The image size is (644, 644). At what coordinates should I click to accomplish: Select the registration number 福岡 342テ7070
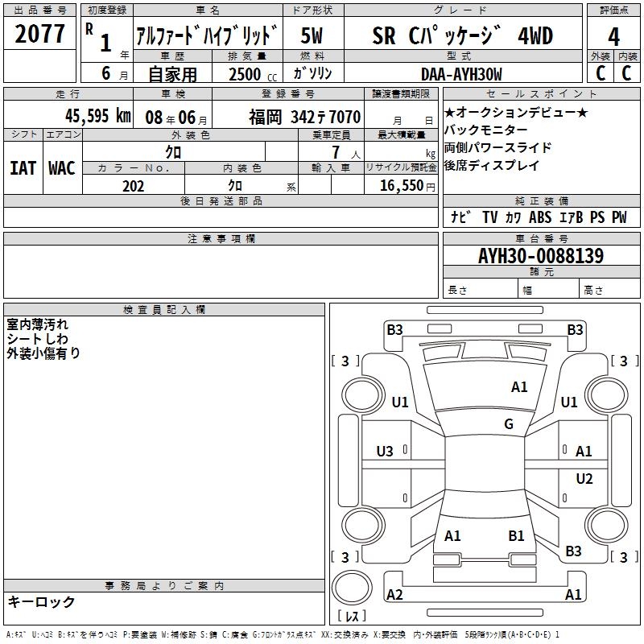[305, 118]
